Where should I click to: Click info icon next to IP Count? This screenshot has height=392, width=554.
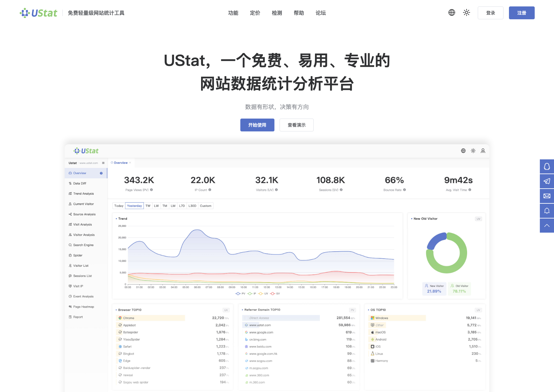pyautogui.click(x=210, y=190)
